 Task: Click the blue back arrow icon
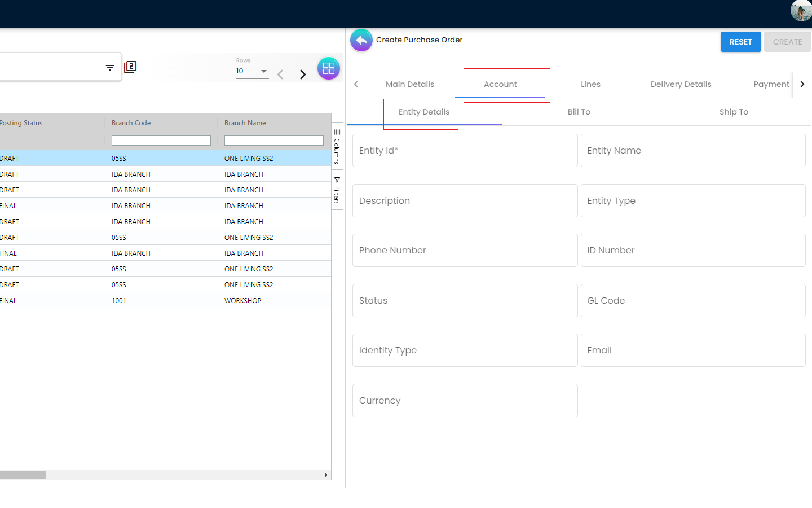click(x=361, y=40)
